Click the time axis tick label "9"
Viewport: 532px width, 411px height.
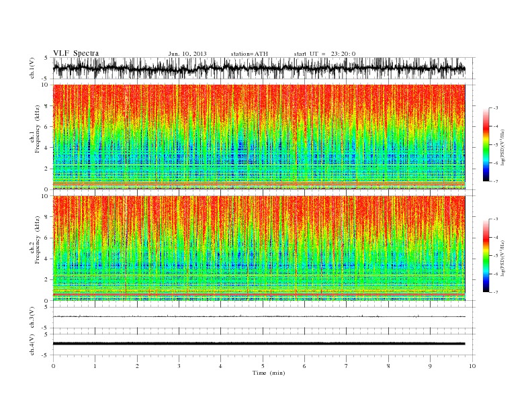(431, 366)
